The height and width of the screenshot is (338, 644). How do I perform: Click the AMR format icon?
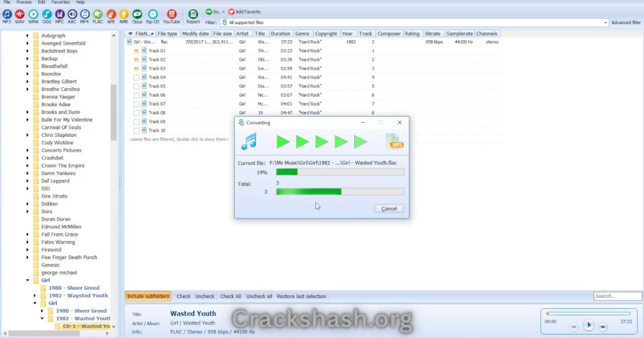point(123,14)
